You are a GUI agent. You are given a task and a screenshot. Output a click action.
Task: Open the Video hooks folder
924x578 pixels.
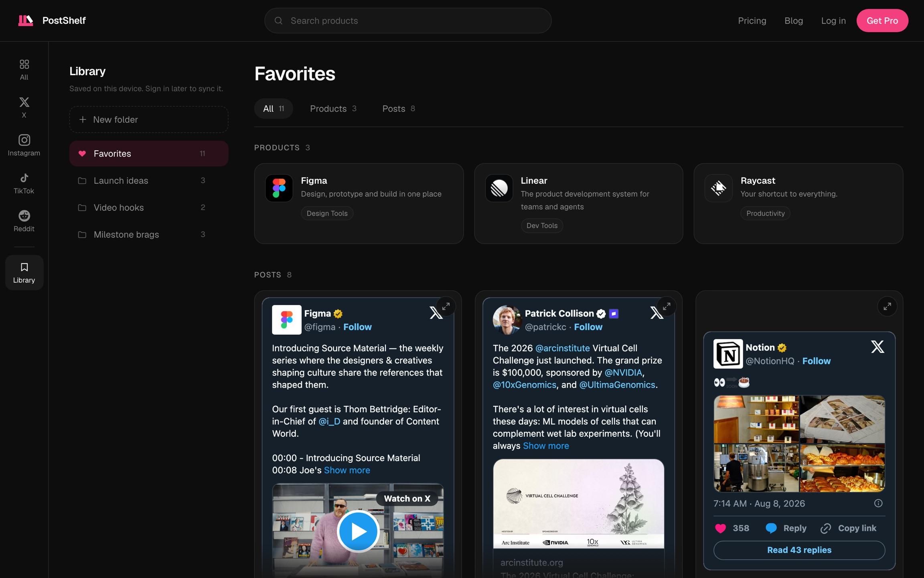tap(149, 208)
